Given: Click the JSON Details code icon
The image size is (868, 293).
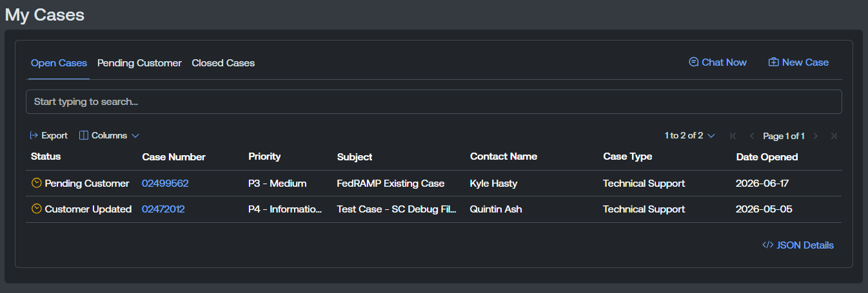Looking at the screenshot, I should click(x=768, y=245).
